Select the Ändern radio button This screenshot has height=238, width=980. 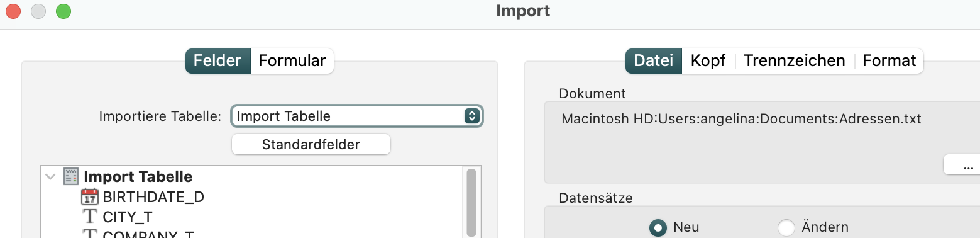pyautogui.click(x=786, y=227)
